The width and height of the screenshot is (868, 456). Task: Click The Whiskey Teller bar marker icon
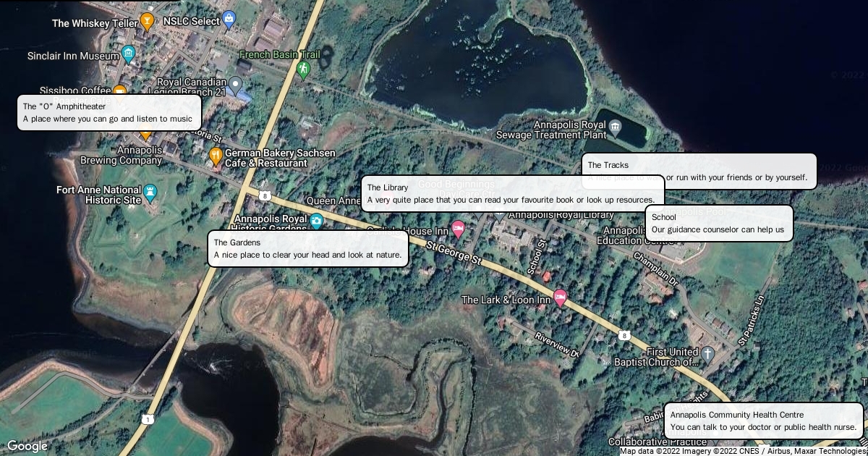click(147, 21)
